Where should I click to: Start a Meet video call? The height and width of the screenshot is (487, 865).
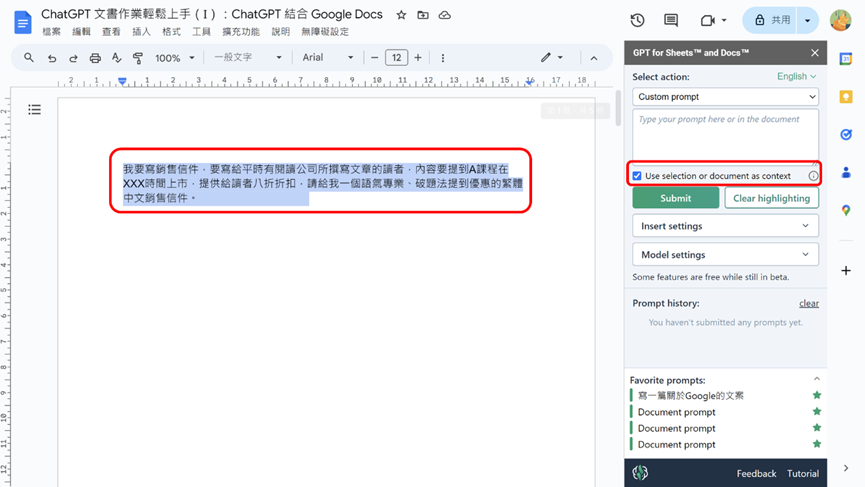[x=707, y=20]
